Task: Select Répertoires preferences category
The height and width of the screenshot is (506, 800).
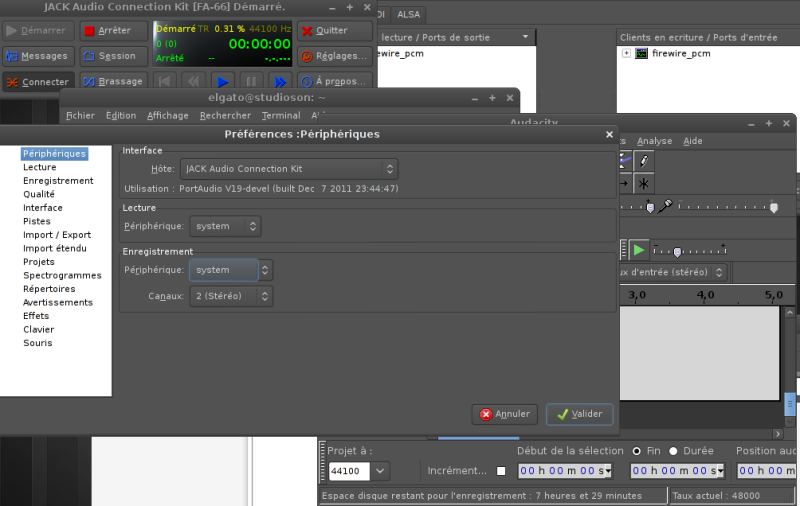Action: tap(49, 289)
